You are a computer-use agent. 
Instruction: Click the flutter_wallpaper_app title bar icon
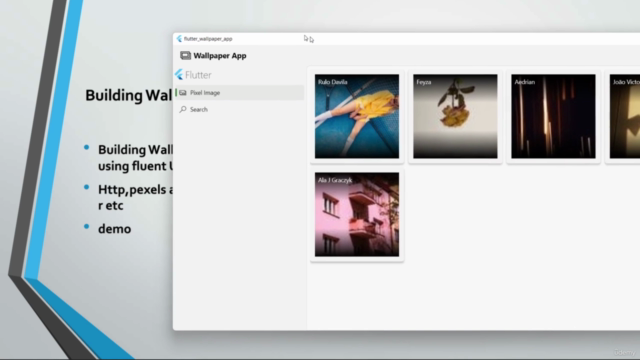179,39
